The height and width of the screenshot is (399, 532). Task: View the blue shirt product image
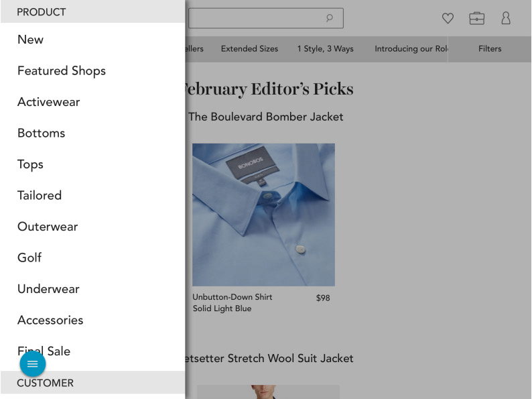click(x=263, y=215)
